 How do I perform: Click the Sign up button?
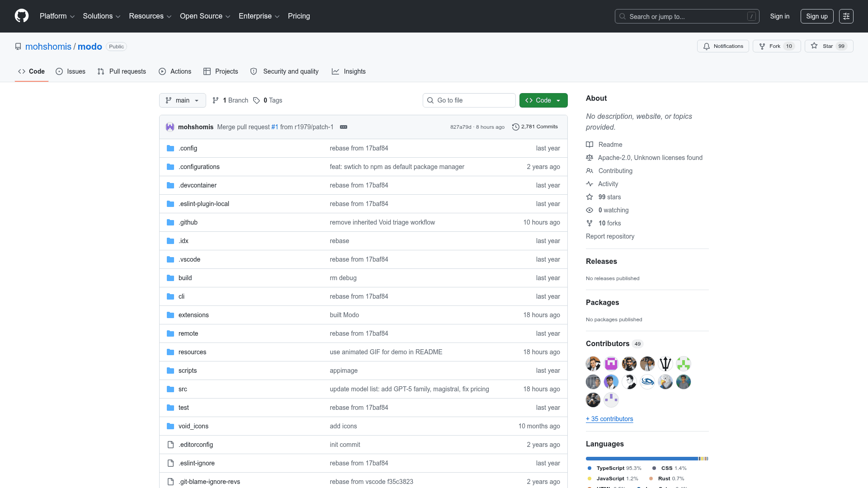[816, 16]
